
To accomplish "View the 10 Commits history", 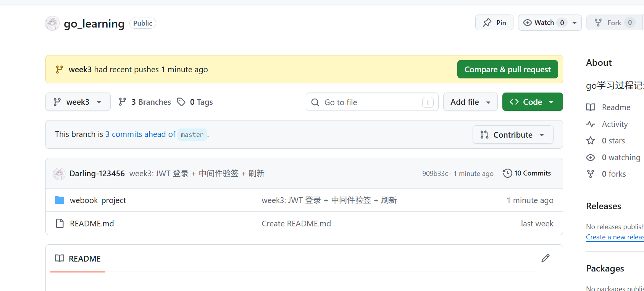I will (527, 173).
